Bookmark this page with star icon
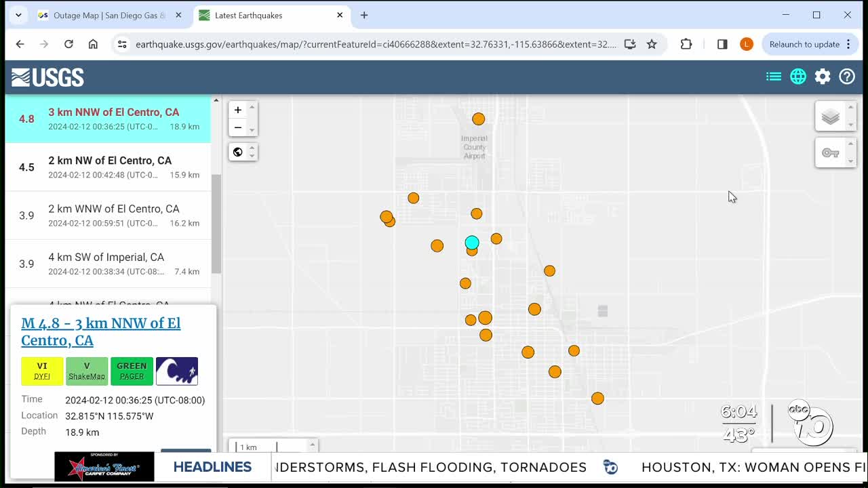 pyautogui.click(x=652, y=44)
